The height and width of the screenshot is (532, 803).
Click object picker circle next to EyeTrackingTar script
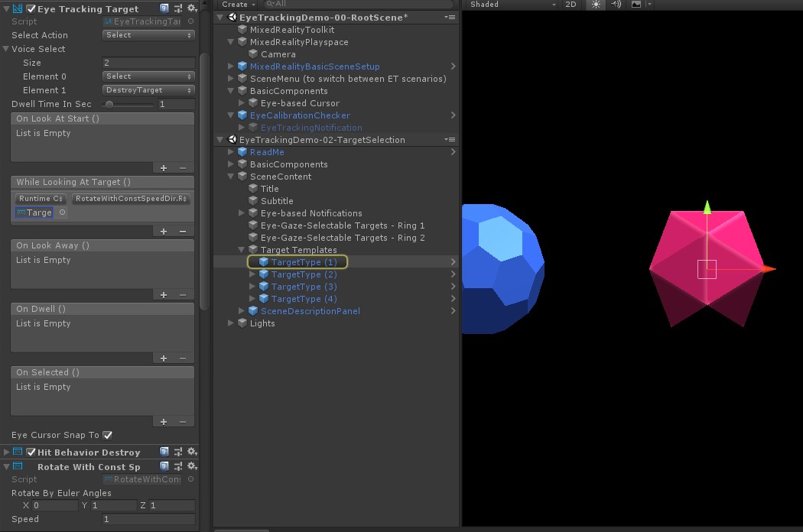(x=190, y=21)
